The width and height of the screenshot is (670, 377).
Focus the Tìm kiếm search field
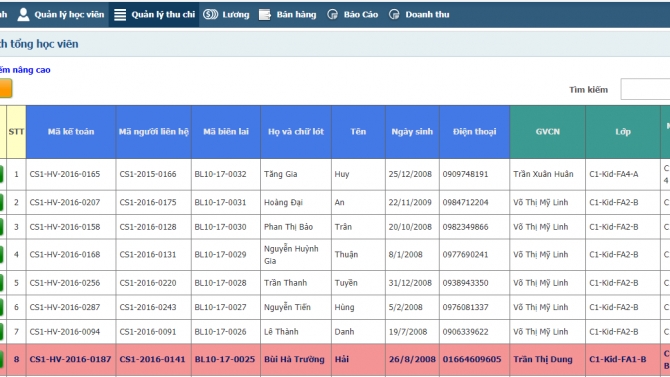coord(645,89)
